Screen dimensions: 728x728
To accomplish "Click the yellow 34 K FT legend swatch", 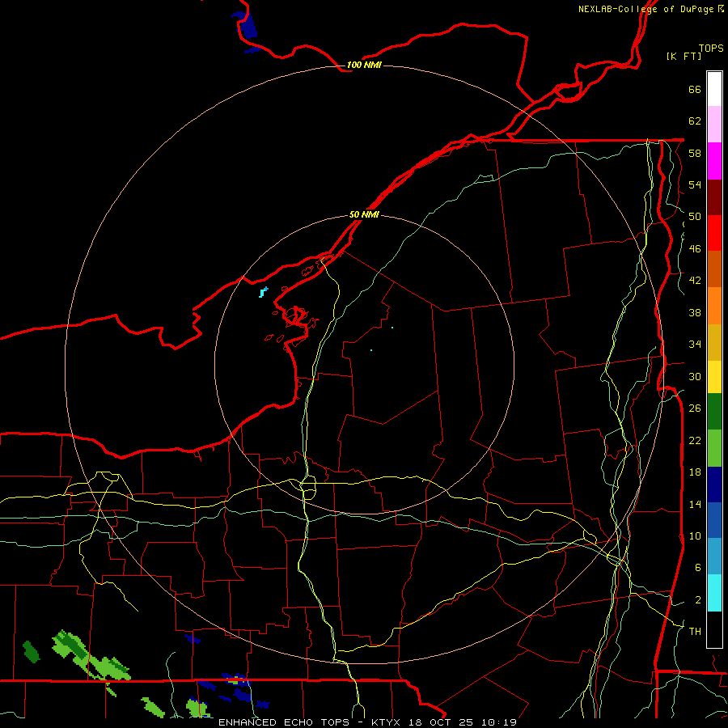I will (x=714, y=377).
